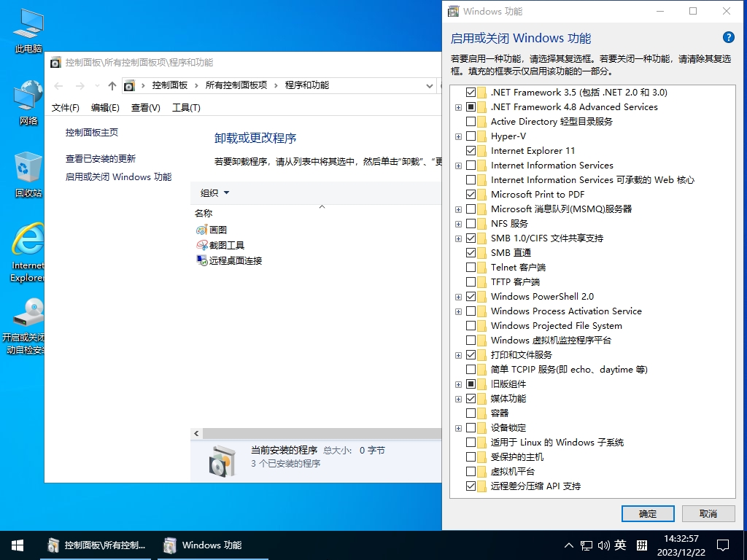The height and width of the screenshot is (560, 747).
Task: Enable 适用于 Linux 的 Windows 子系统 checkbox
Action: tap(471, 443)
